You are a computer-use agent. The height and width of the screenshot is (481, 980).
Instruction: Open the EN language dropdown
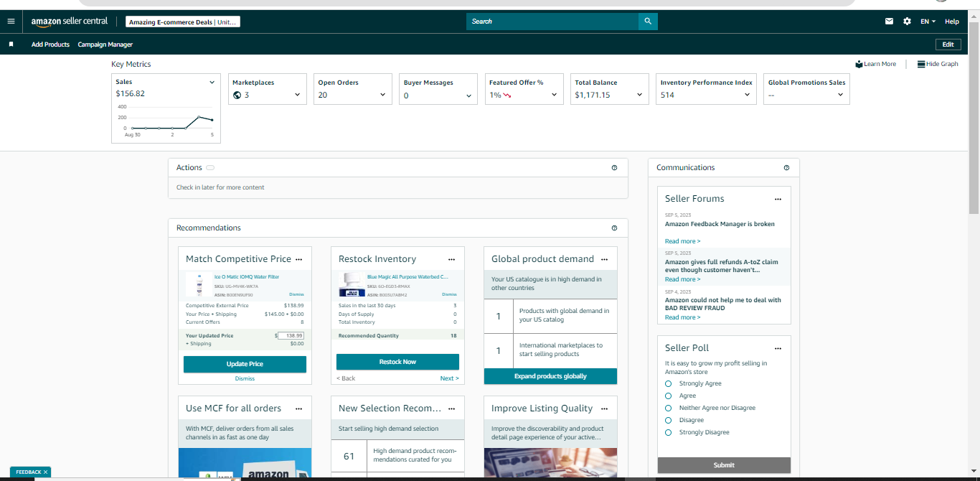pos(928,22)
